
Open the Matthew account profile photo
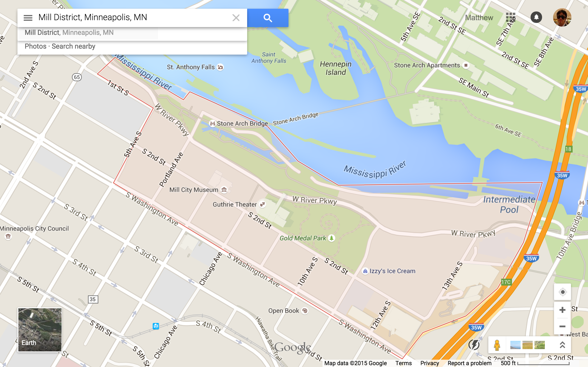[x=562, y=17]
